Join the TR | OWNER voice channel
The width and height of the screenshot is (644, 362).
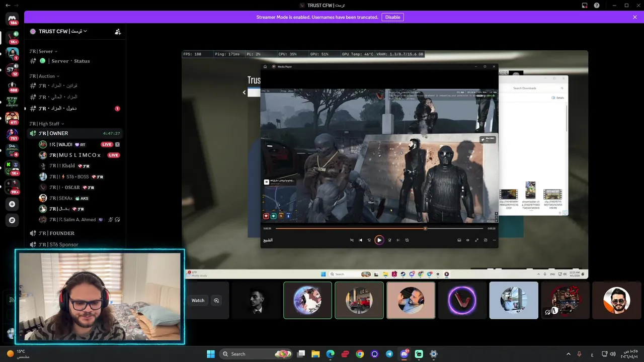75,133
